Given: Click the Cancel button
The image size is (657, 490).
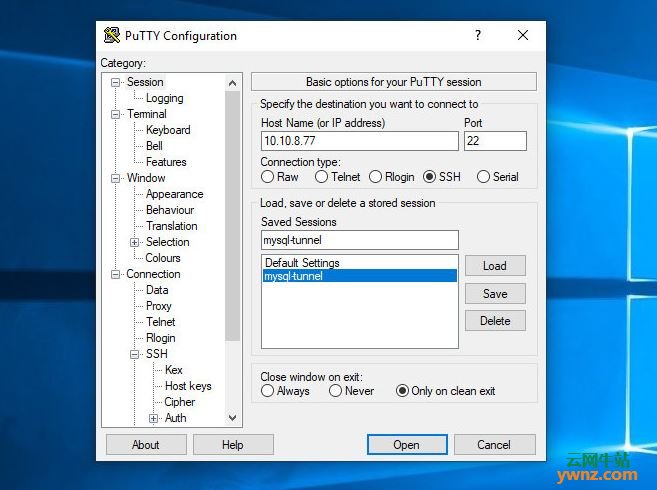Looking at the screenshot, I should pyautogui.click(x=494, y=445).
